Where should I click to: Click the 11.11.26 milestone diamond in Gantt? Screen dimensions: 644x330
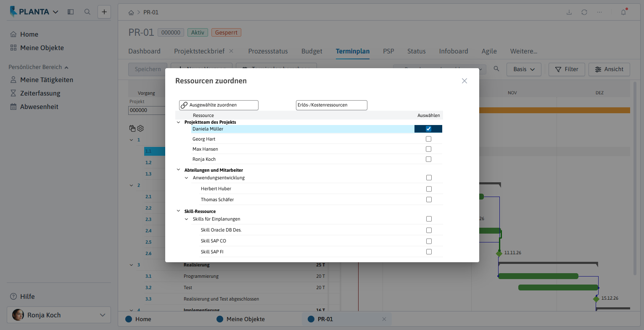pos(499,253)
